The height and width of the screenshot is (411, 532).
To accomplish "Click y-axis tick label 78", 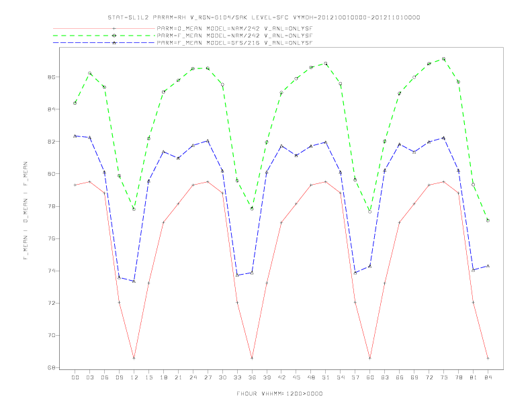I will pos(52,206).
